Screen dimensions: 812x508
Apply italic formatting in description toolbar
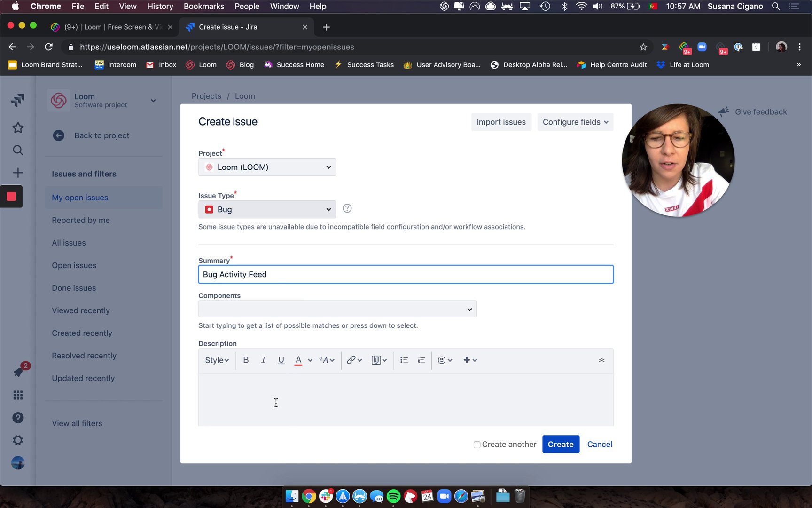coord(263,360)
